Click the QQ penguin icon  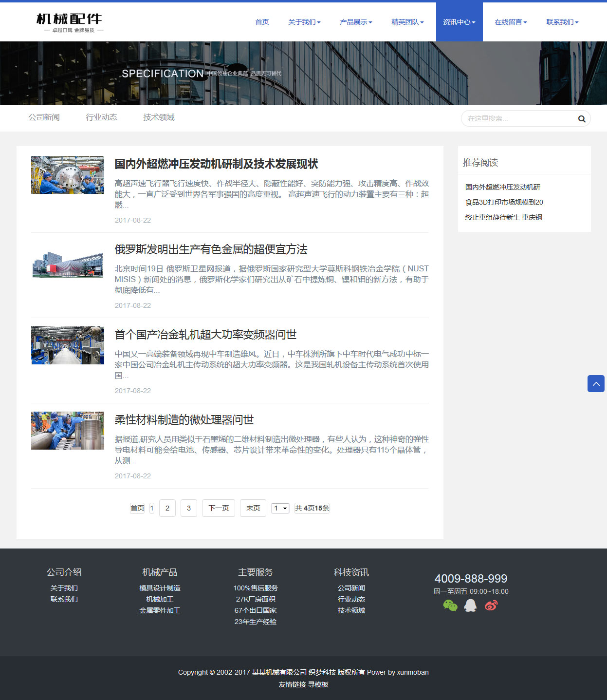point(470,605)
